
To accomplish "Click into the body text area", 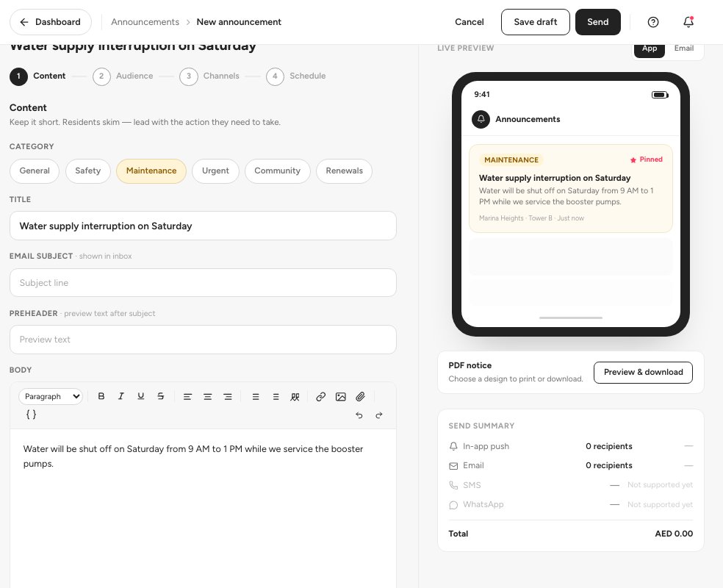I will tap(203, 507).
